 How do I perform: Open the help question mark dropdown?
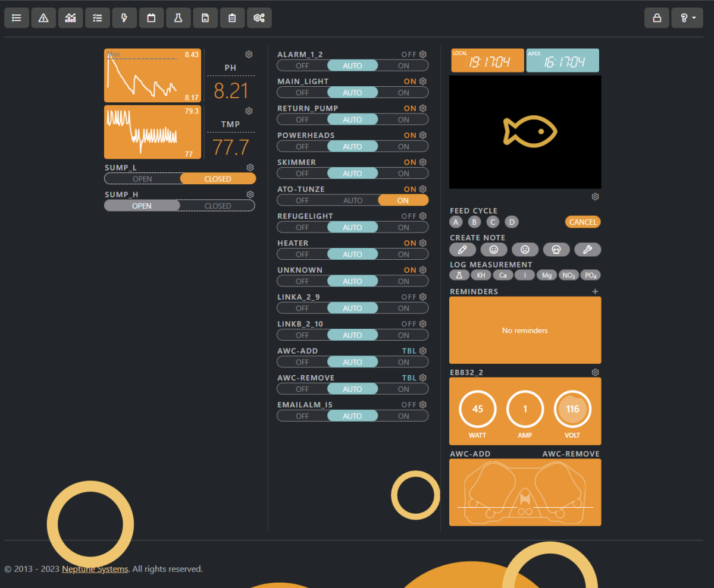pyautogui.click(x=687, y=18)
